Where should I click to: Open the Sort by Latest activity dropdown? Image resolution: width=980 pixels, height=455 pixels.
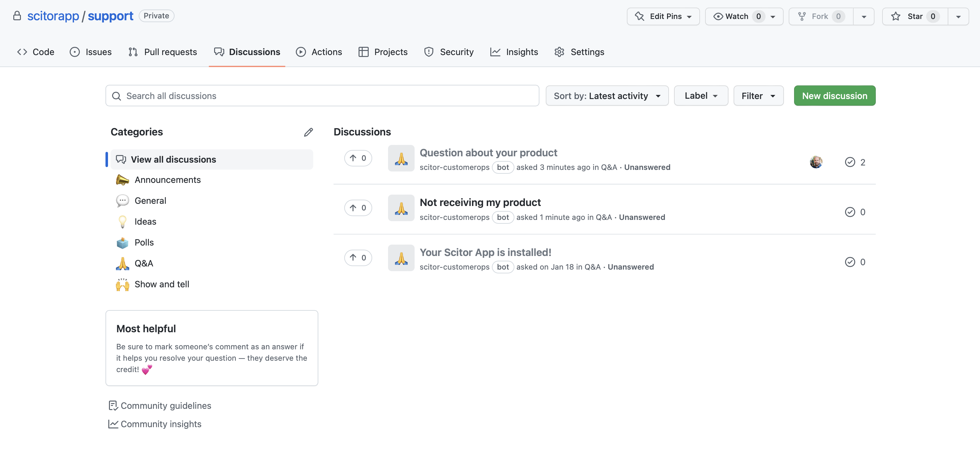click(x=607, y=96)
